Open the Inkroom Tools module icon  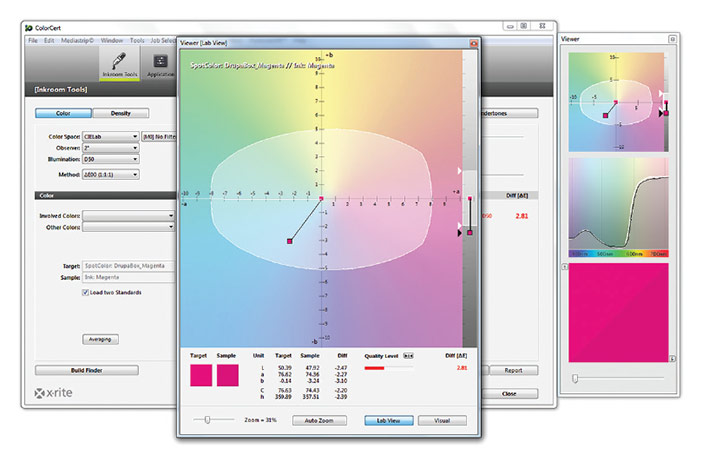(119, 64)
